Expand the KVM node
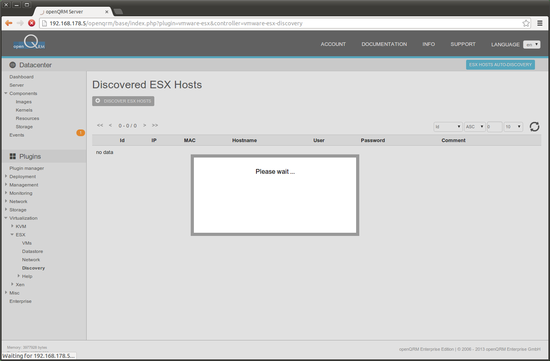Screen dimensions: 550x361 coord(12,226)
